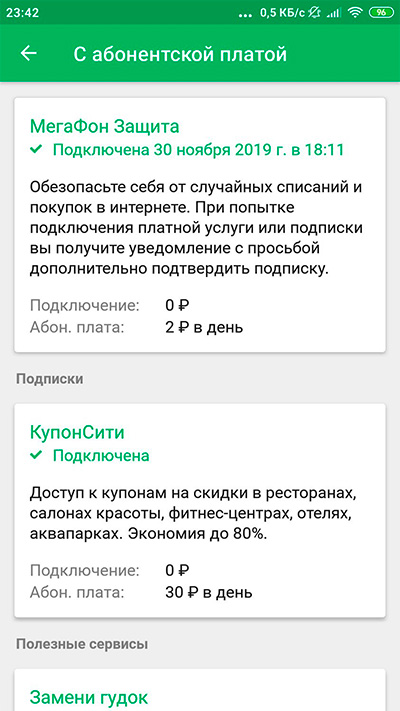Tap the cellular signal strength icon

(x=334, y=13)
